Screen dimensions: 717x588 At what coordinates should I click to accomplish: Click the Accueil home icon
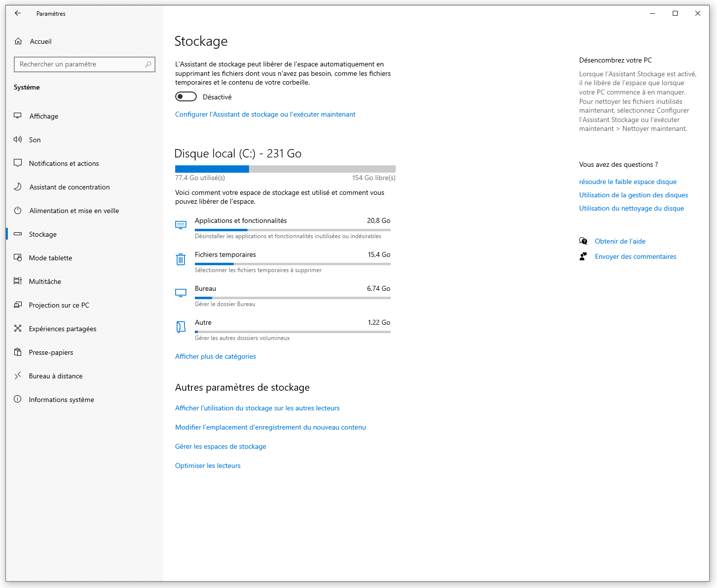[18, 41]
